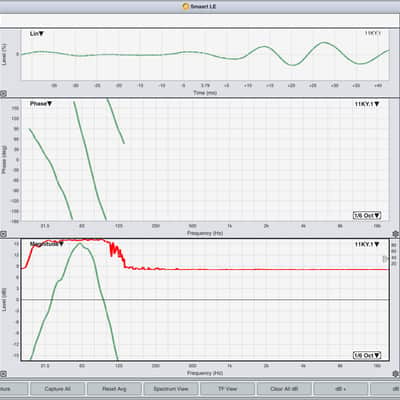Click the Frequency (Hz) axis label under Phase graph
Image resolution: width=400 pixels, height=400 pixels.
pyautogui.click(x=205, y=233)
